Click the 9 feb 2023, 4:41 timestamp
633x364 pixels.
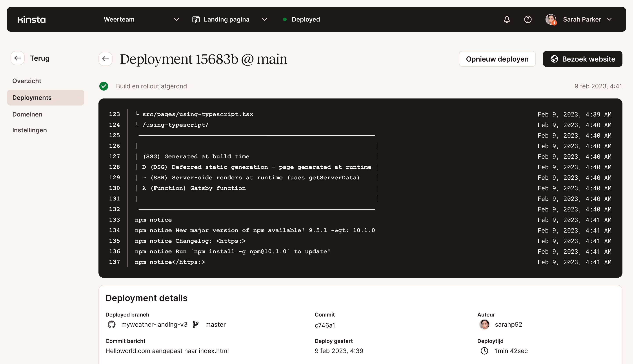pyautogui.click(x=598, y=86)
